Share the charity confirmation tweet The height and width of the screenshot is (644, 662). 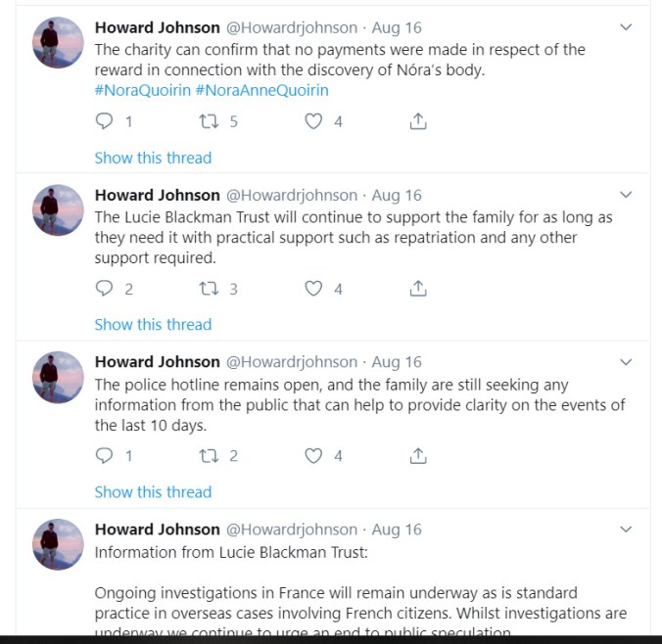417,121
